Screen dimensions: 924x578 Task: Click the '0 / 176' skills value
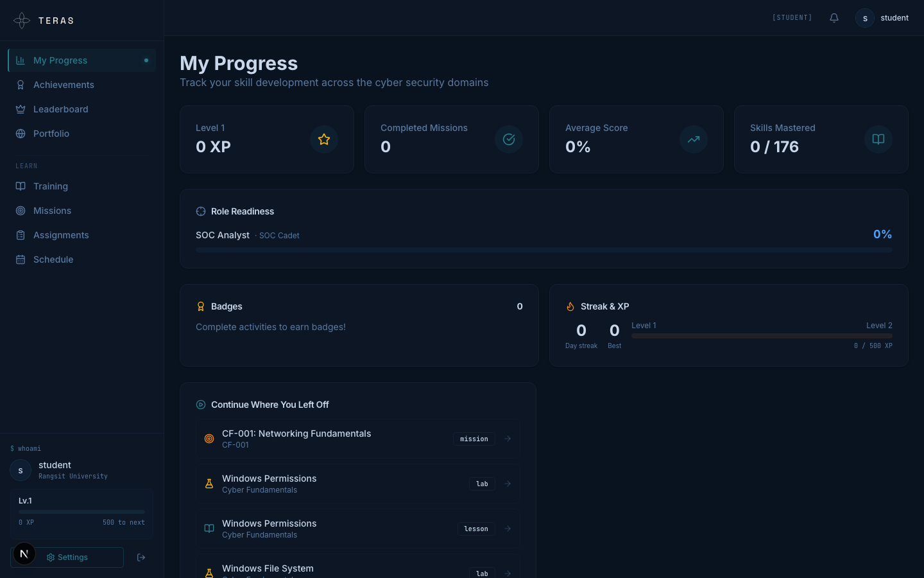pos(774,147)
